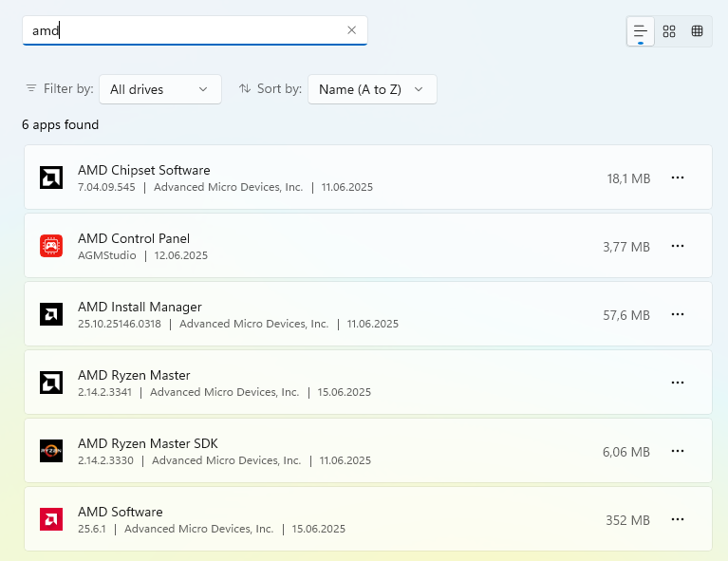The height and width of the screenshot is (561, 728).
Task: Clear the search field with X
Action: pyautogui.click(x=351, y=30)
